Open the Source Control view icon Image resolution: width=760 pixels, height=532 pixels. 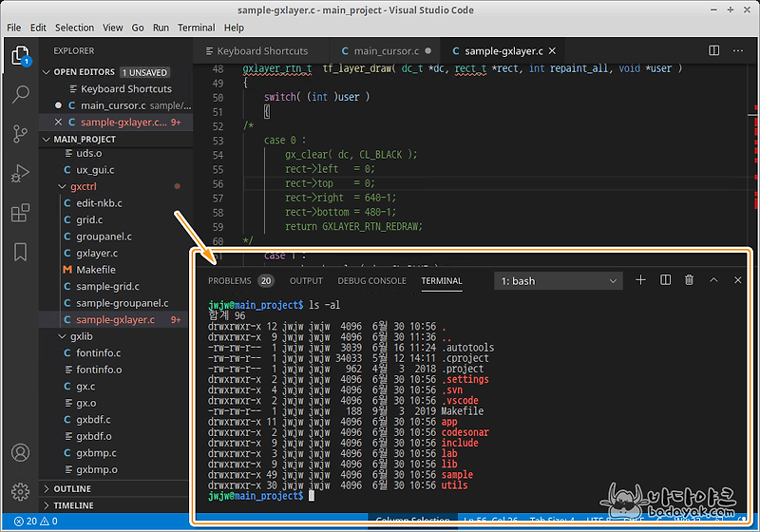(x=20, y=134)
